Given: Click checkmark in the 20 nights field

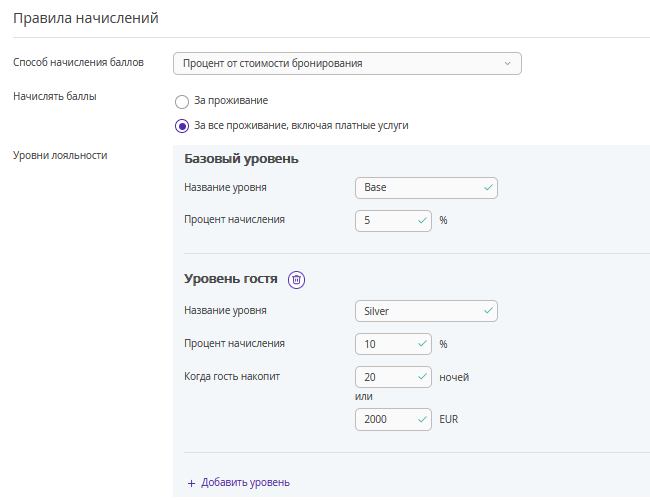Looking at the screenshot, I should coord(422,377).
